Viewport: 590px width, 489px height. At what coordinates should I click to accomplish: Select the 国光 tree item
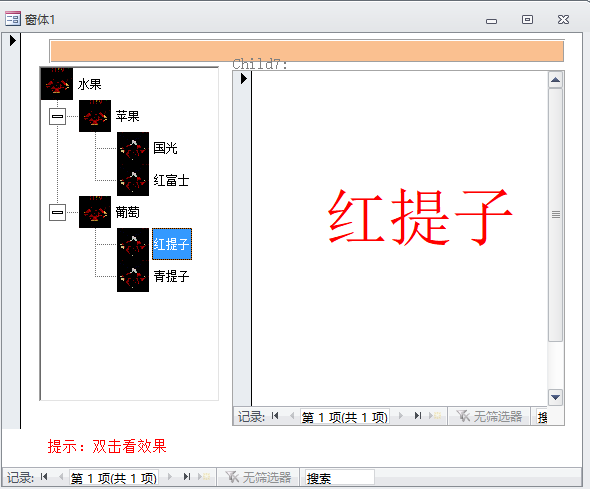click(x=165, y=148)
